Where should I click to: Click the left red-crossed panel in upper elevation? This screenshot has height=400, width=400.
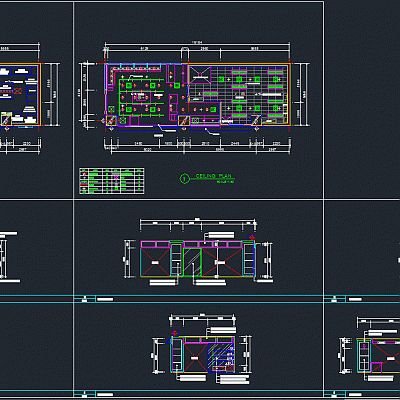tap(155, 262)
